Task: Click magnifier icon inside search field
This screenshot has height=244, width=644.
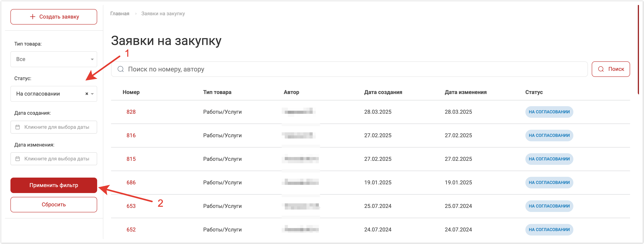Action: [x=121, y=69]
